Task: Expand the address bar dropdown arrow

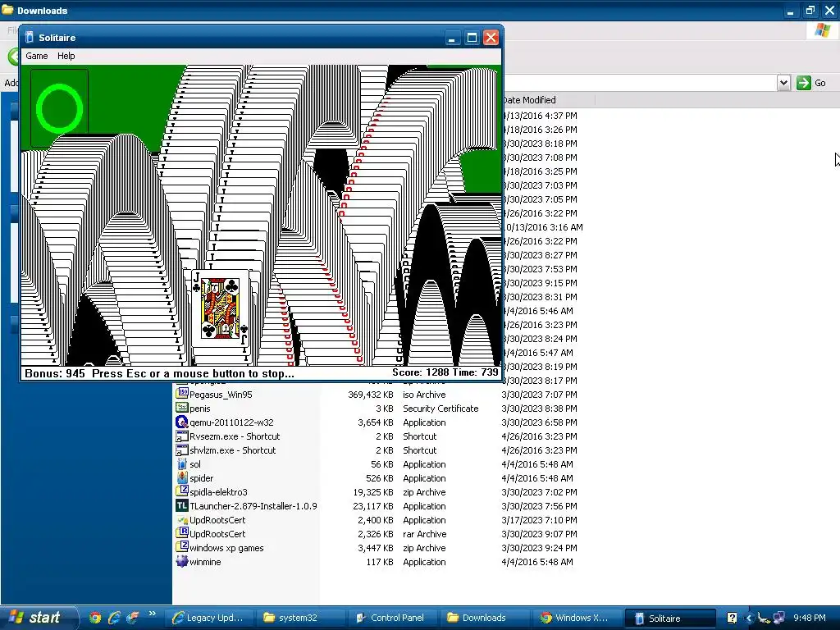Action: 783,83
